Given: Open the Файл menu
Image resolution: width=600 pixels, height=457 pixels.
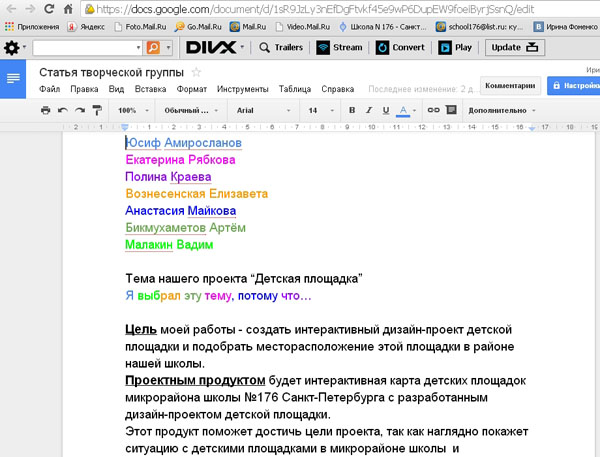Looking at the screenshot, I should (x=50, y=89).
